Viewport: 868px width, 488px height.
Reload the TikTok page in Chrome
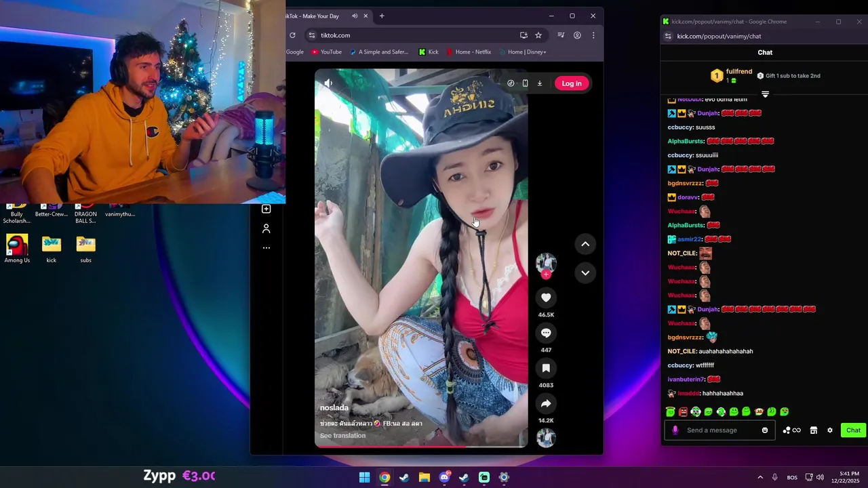coord(292,35)
